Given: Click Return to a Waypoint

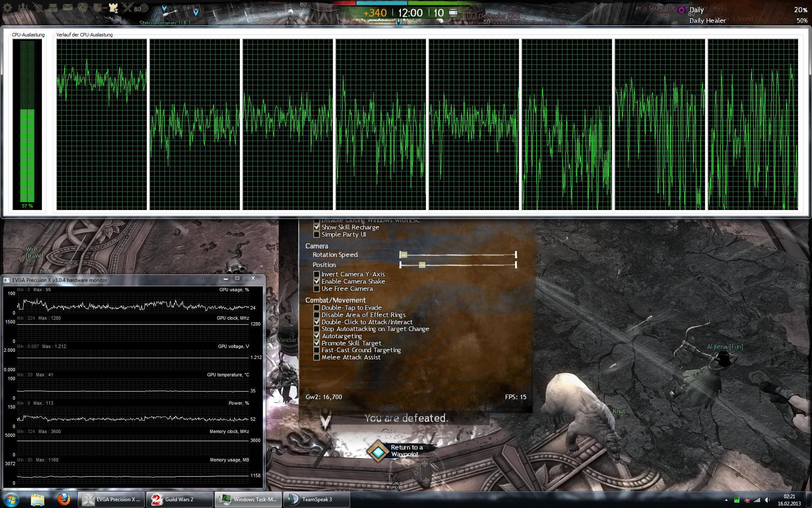Looking at the screenshot, I should (406, 451).
